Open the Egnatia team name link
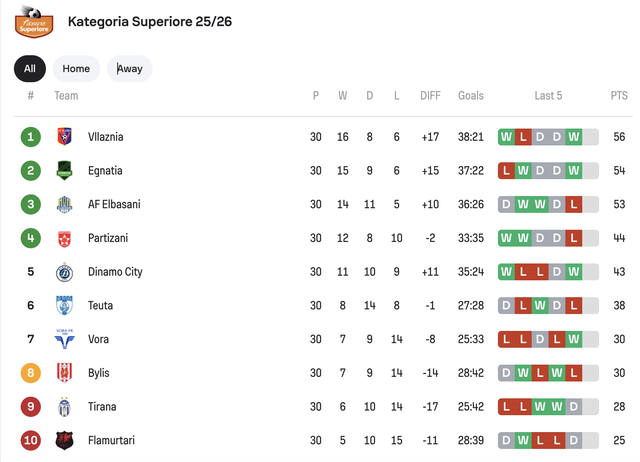The image size is (640, 462). point(105,171)
